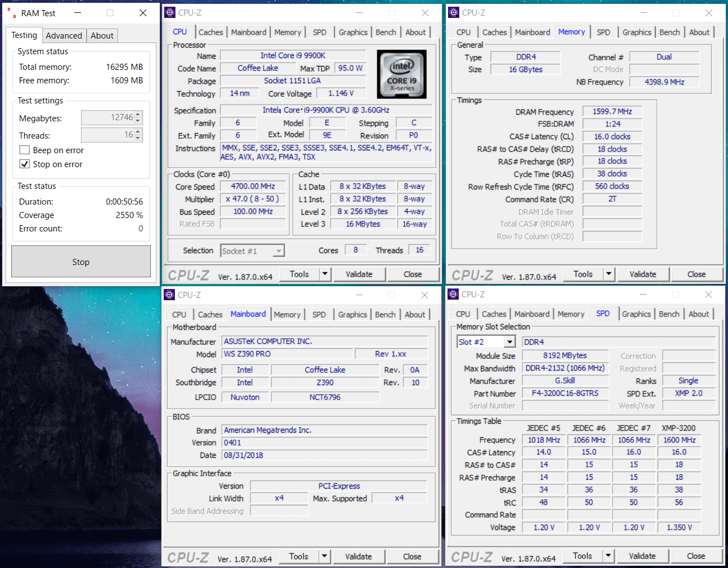Expand Tools arrow in the CPU-Z Motherboard window
728x568 pixels.
[325, 556]
